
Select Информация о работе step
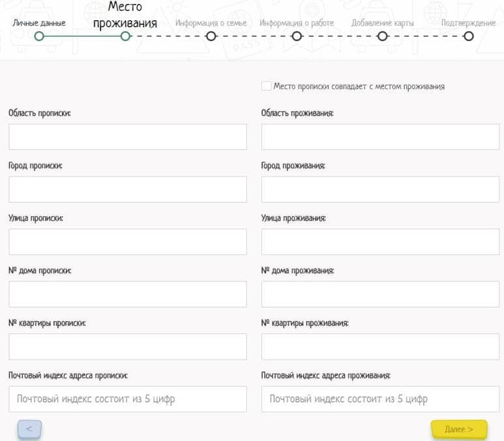pyautogui.click(x=297, y=36)
